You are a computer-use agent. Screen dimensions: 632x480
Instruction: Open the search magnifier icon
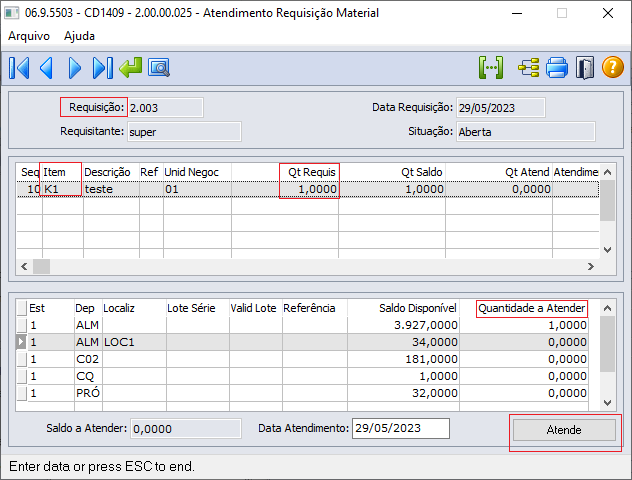pos(159,68)
